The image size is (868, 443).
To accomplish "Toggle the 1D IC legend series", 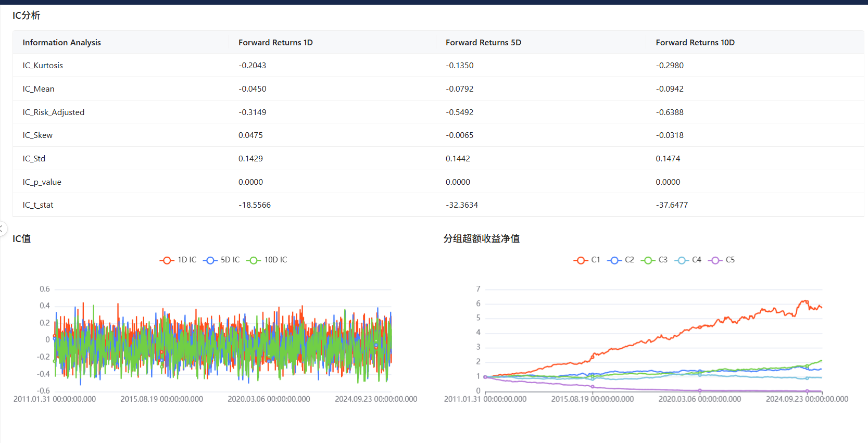I will [178, 260].
